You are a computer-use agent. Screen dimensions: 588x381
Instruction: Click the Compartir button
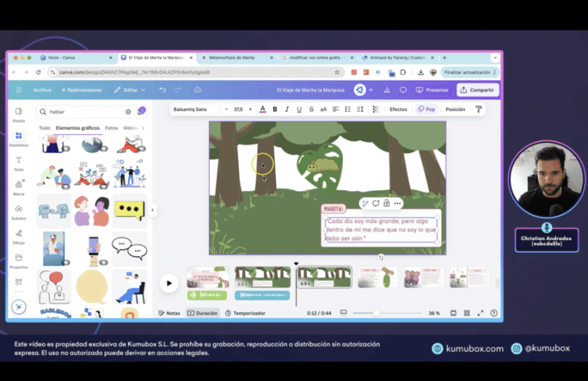coord(478,90)
